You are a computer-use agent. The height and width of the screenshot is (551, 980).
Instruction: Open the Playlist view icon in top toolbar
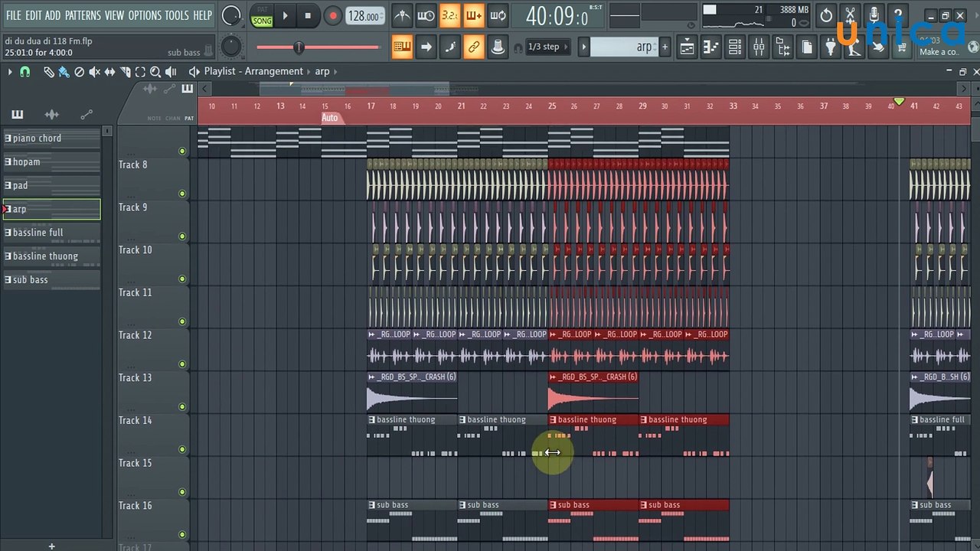[x=687, y=47]
